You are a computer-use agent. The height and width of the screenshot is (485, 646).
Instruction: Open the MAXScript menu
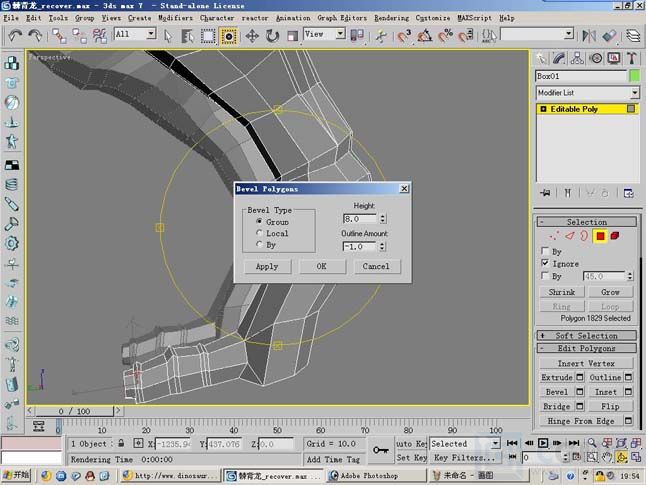coord(475,18)
